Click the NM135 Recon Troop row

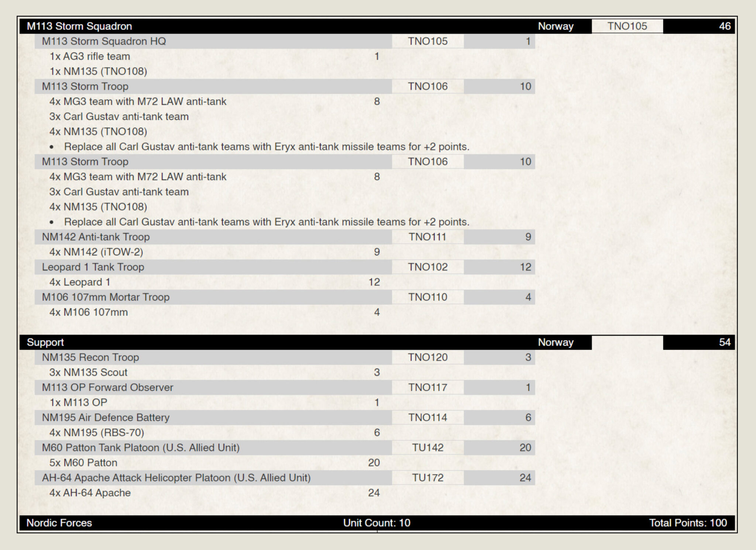[x=90, y=357]
